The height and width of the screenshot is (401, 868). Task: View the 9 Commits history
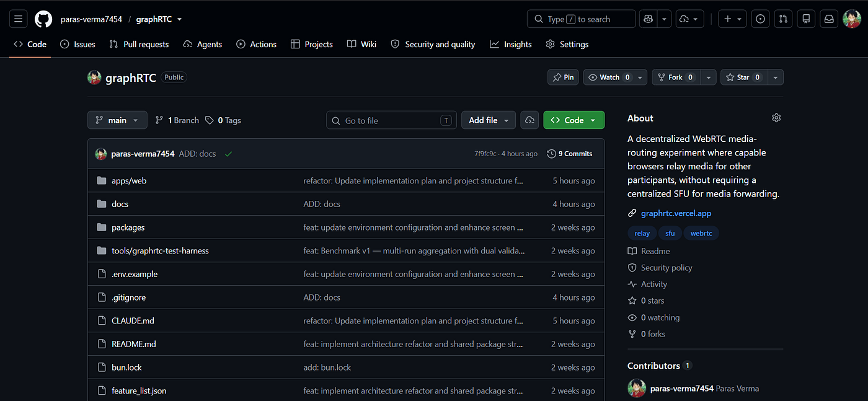(570, 154)
